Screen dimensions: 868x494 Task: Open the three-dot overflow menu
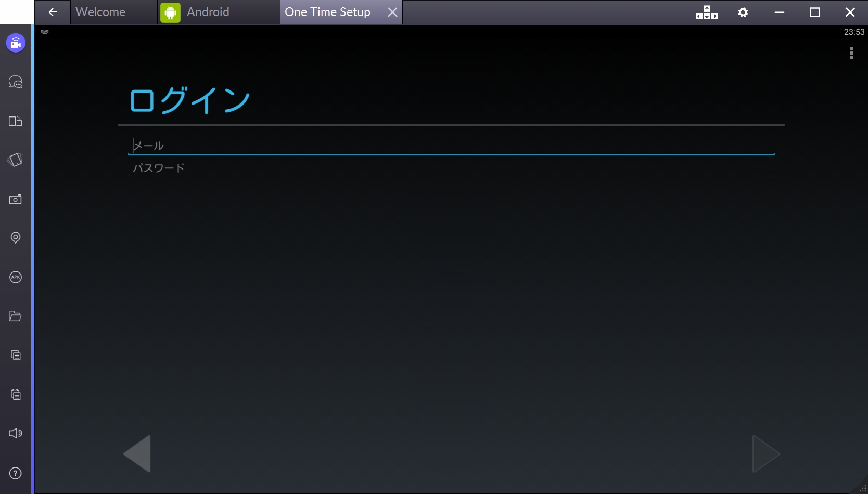pyautogui.click(x=851, y=53)
